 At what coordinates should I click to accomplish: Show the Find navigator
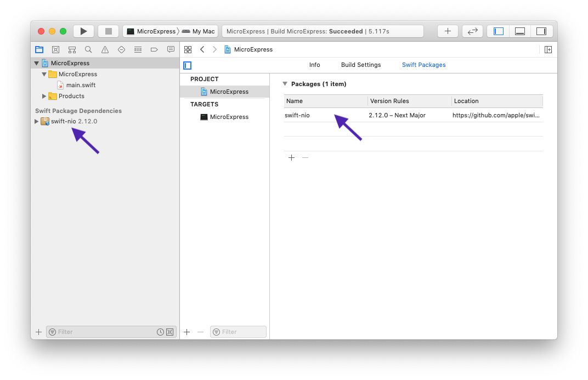coord(88,49)
